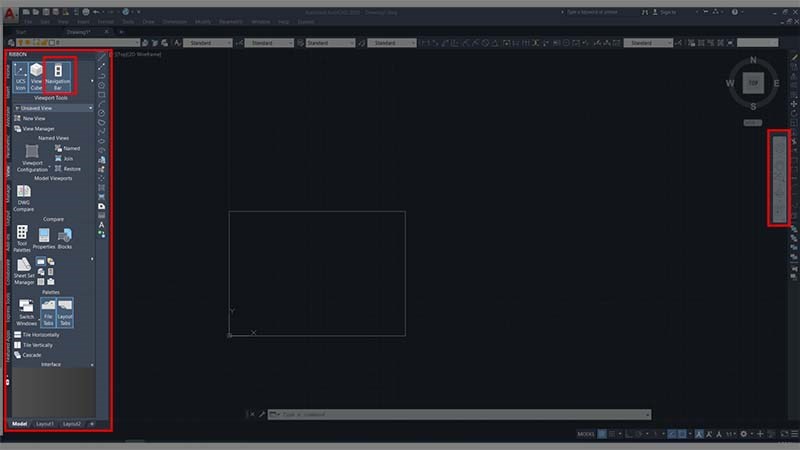Open the WCS dropdown below ViewCube
800x450 pixels.
753,123
